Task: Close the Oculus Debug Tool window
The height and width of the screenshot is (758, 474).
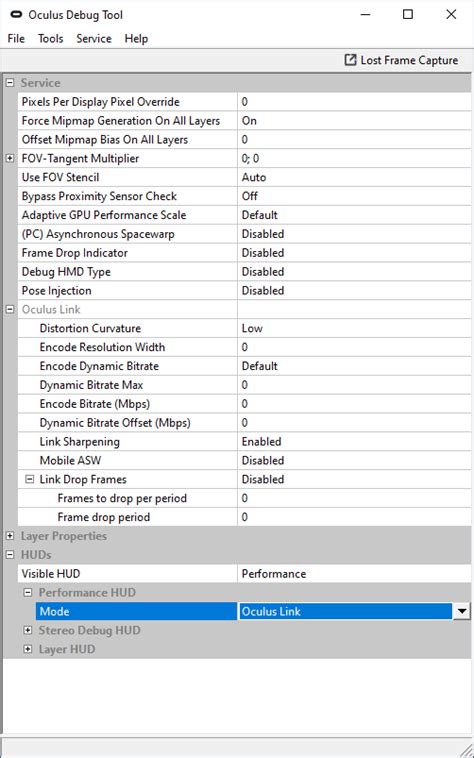Action: coord(451,15)
